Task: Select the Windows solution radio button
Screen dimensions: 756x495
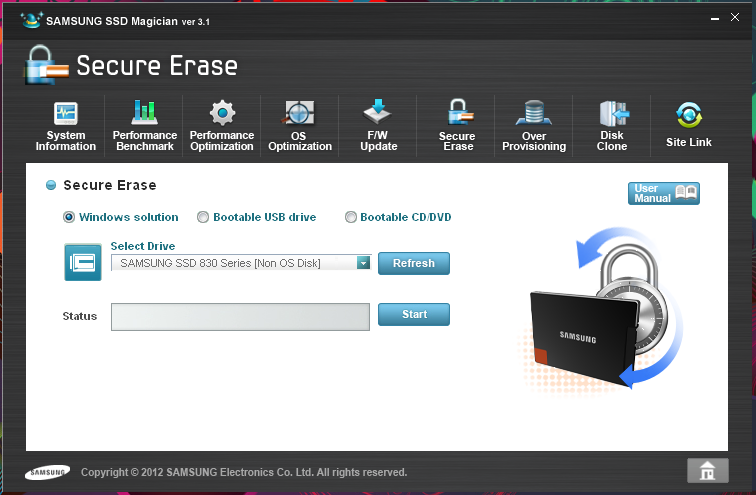Action: 69,217
